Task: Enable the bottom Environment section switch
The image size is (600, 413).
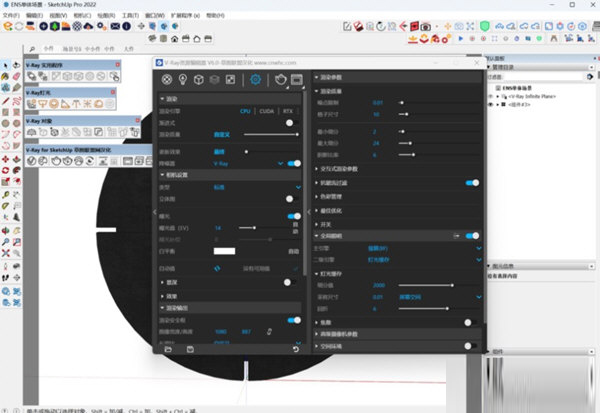Action: coord(470,346)
